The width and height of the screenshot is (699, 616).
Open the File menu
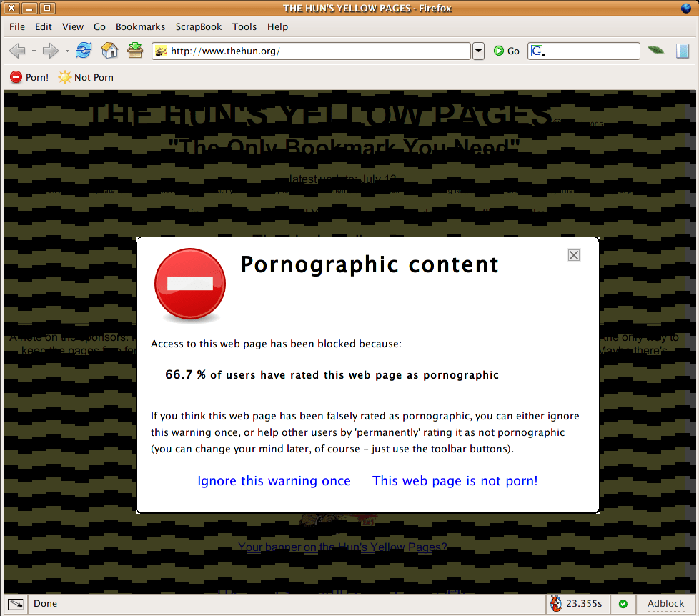pyautogui.click(x=17, y=26)
